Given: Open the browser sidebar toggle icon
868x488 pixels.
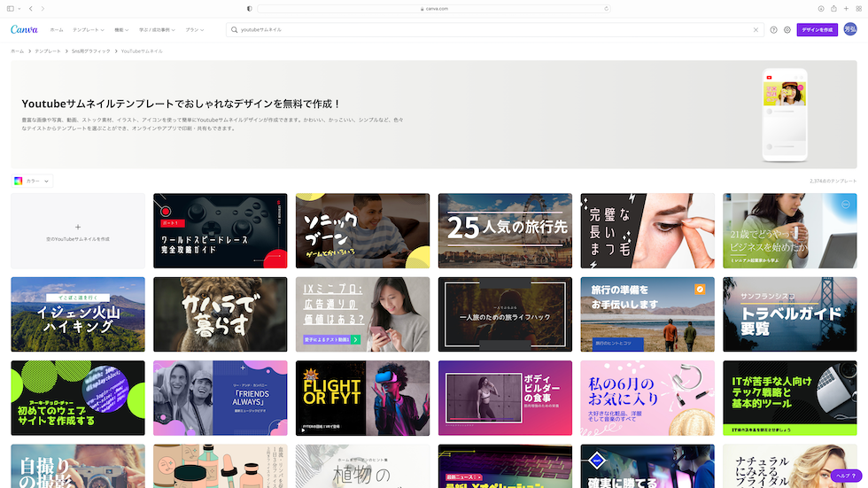Looking at the screenshot, I should (x=10, y=9).
